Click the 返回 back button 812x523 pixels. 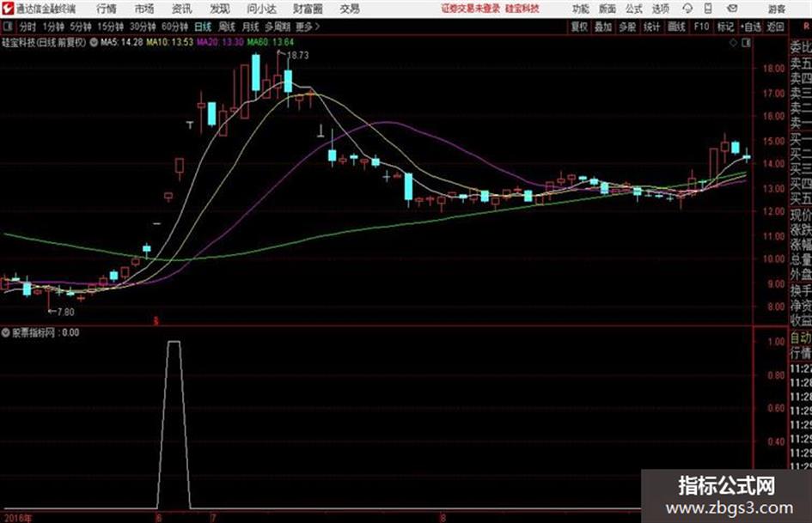point(775,27)
